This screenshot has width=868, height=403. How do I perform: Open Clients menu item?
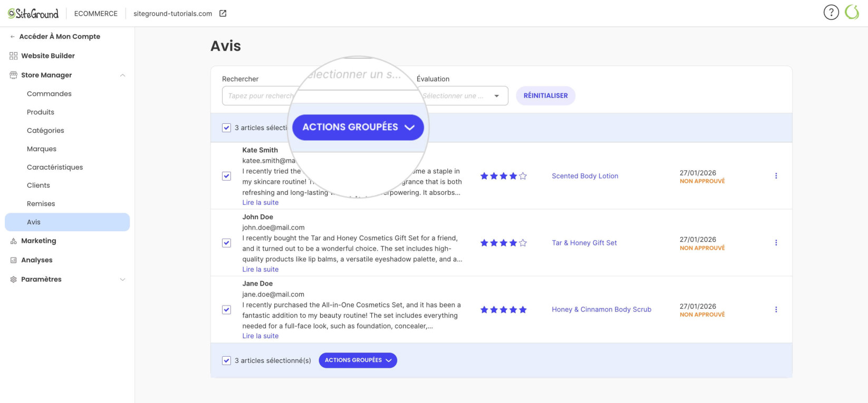tap(38, 185)
